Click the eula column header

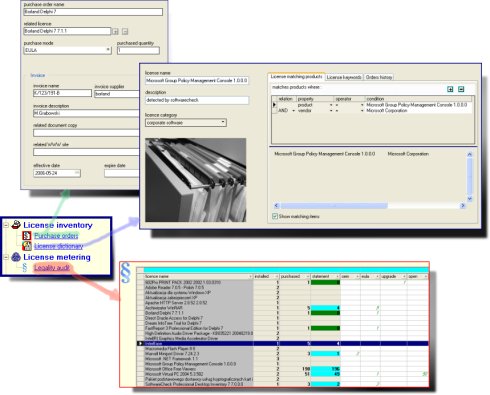[370, 277]
